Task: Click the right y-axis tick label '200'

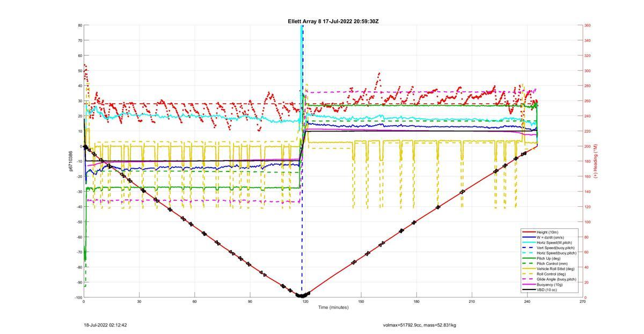Action: pos(588,146)
